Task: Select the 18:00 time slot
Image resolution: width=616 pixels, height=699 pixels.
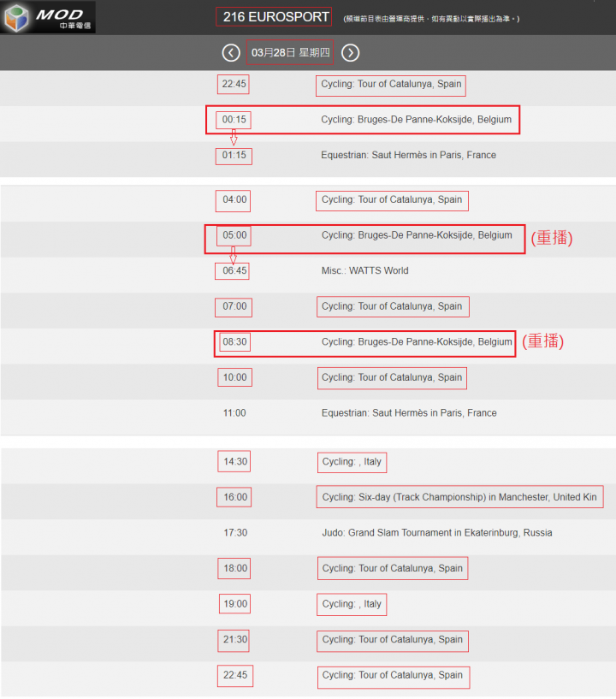Action: (x=235, y=568)
